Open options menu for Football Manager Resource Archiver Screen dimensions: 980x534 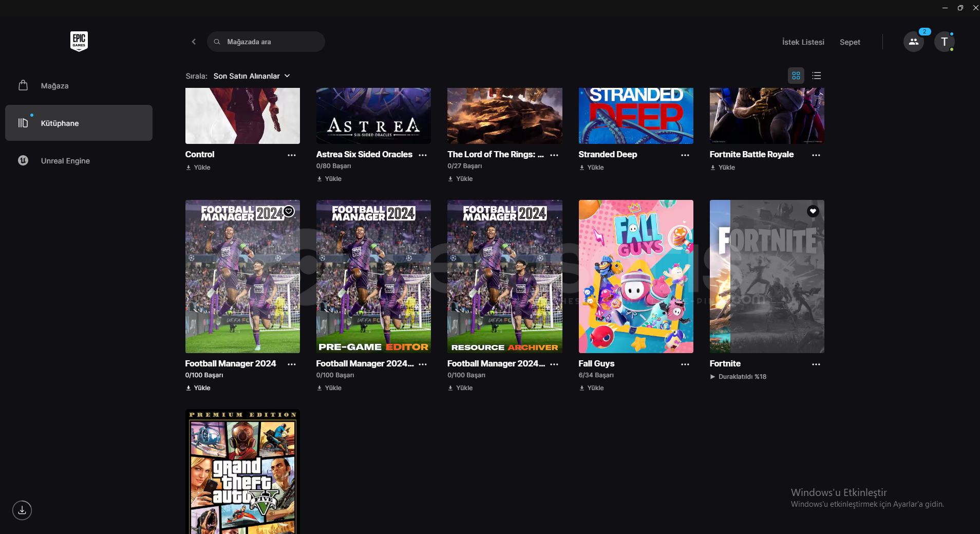coord(554,364)
